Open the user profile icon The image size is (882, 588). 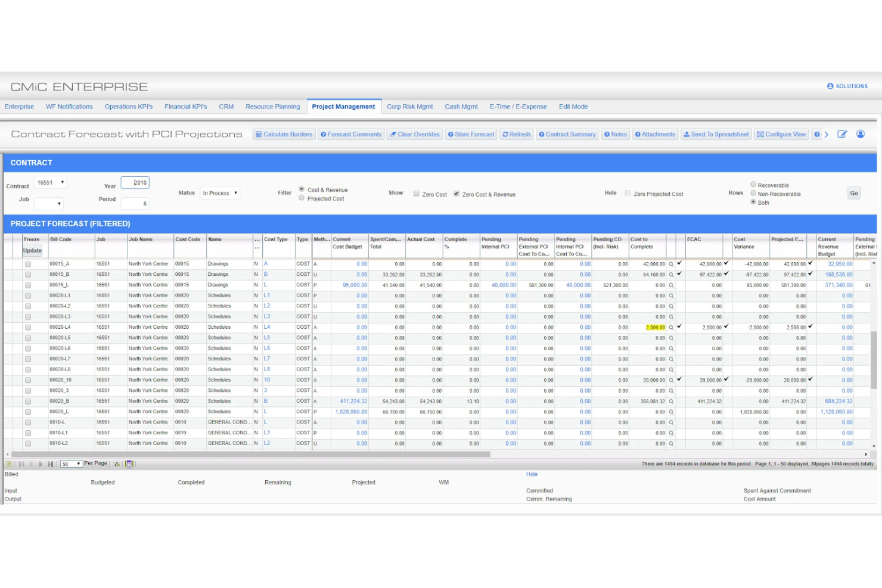click(861, 134)
